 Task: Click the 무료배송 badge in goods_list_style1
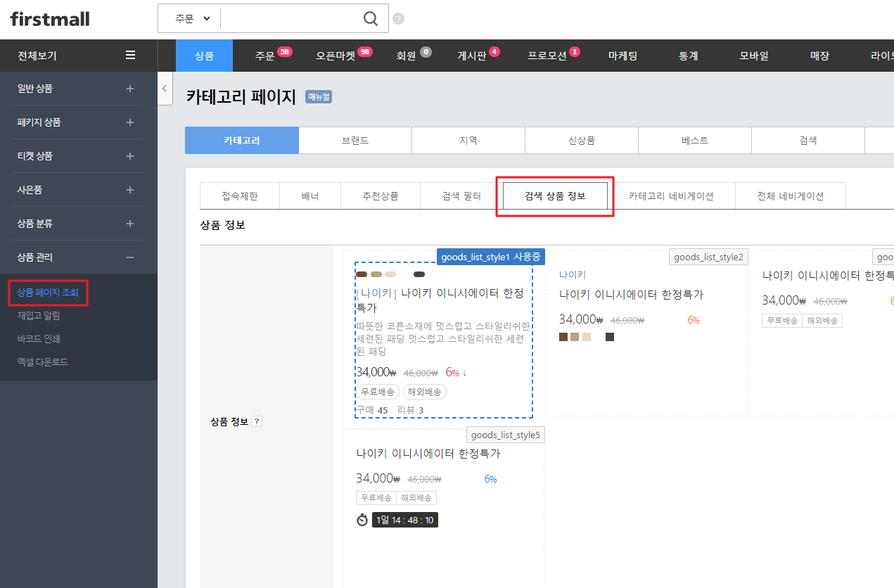tap(378, 392)
